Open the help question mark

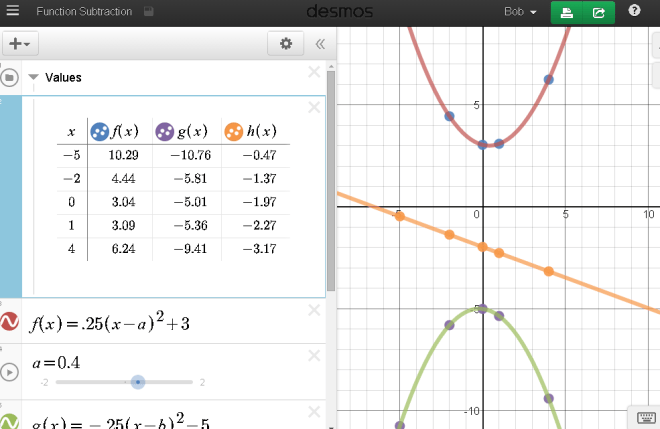click(x=634, y=11)
